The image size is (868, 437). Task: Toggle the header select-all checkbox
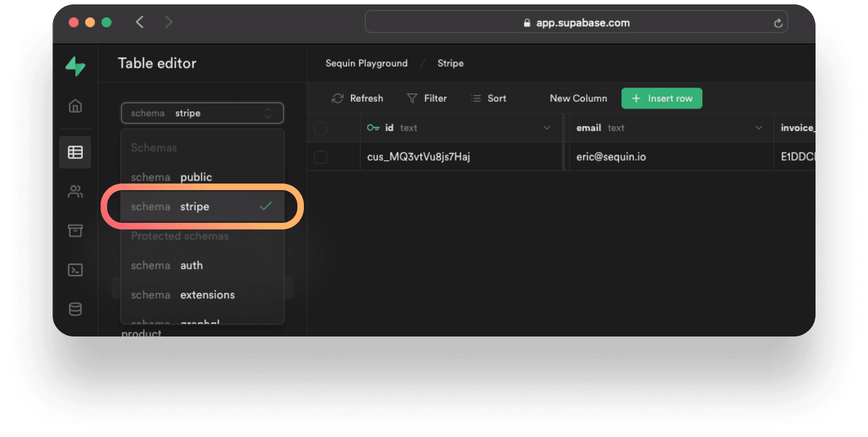coord(321,128)
